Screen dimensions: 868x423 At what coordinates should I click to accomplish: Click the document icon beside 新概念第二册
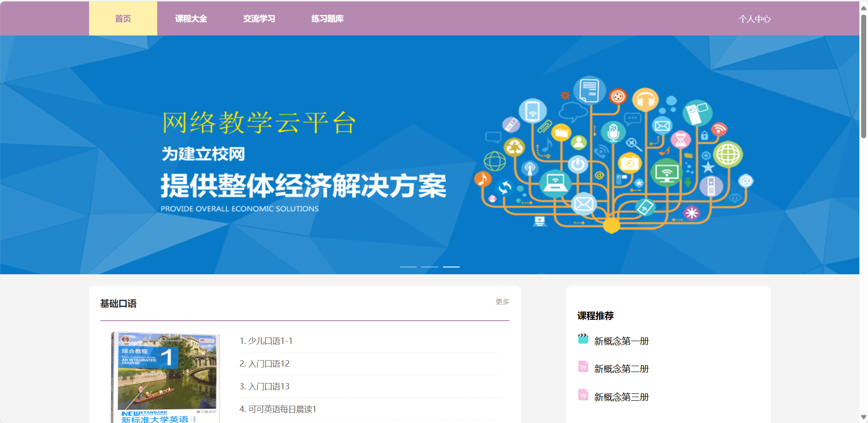[583, 367]
